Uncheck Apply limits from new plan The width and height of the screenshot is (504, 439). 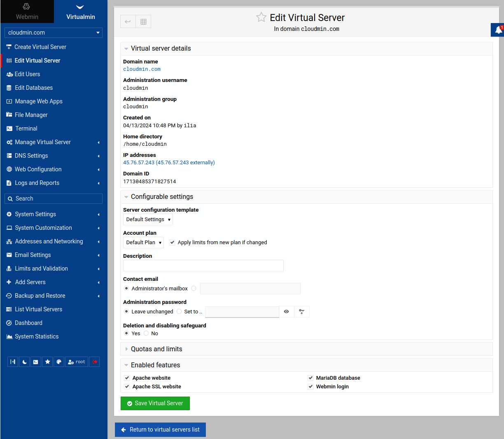click(x=172, y=243)
